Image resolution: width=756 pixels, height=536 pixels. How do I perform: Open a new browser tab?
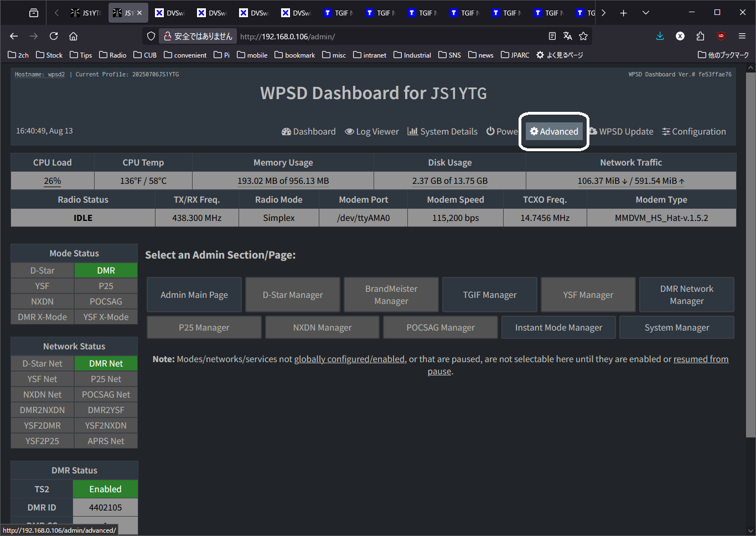coord(624,13)
